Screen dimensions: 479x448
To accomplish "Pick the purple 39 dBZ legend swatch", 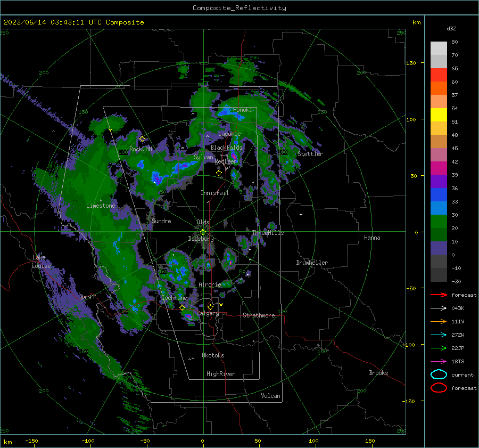I will 439,181.
